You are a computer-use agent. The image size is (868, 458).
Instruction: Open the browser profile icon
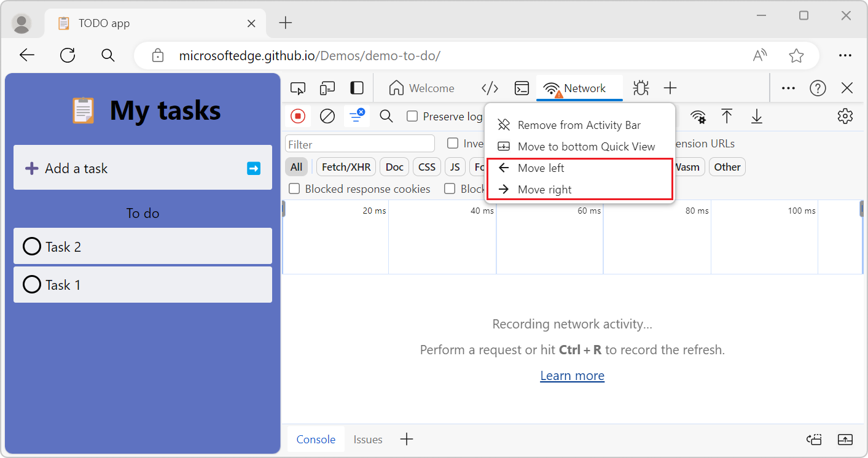tap(22, 23)
